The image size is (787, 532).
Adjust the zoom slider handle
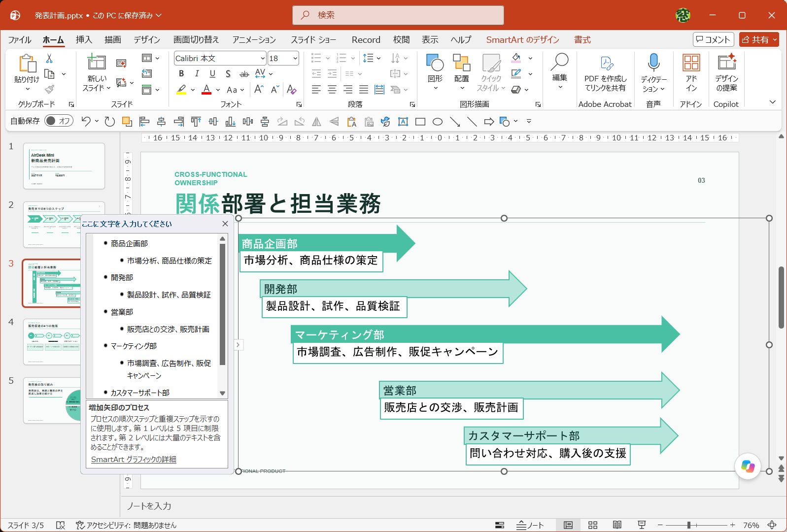(689, 525)
